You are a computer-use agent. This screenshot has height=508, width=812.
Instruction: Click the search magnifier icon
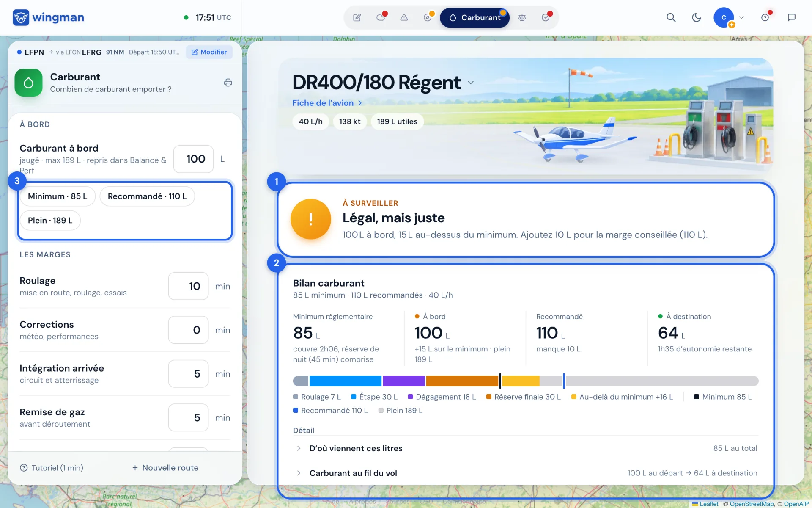coord(671,17)
